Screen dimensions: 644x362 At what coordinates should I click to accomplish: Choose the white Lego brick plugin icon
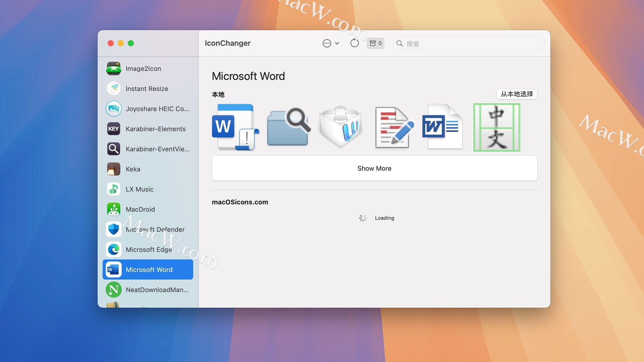tap(341, 127)
